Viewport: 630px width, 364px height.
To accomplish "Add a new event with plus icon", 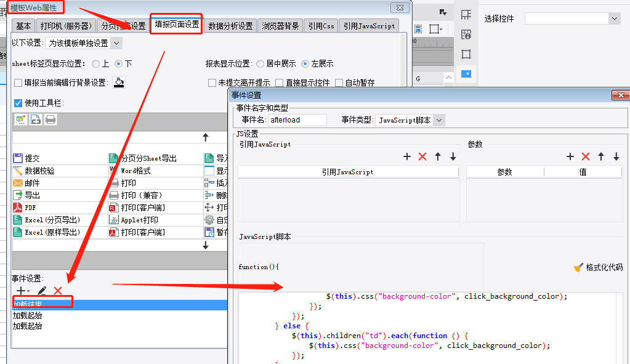I will click(x=23, y=291).
